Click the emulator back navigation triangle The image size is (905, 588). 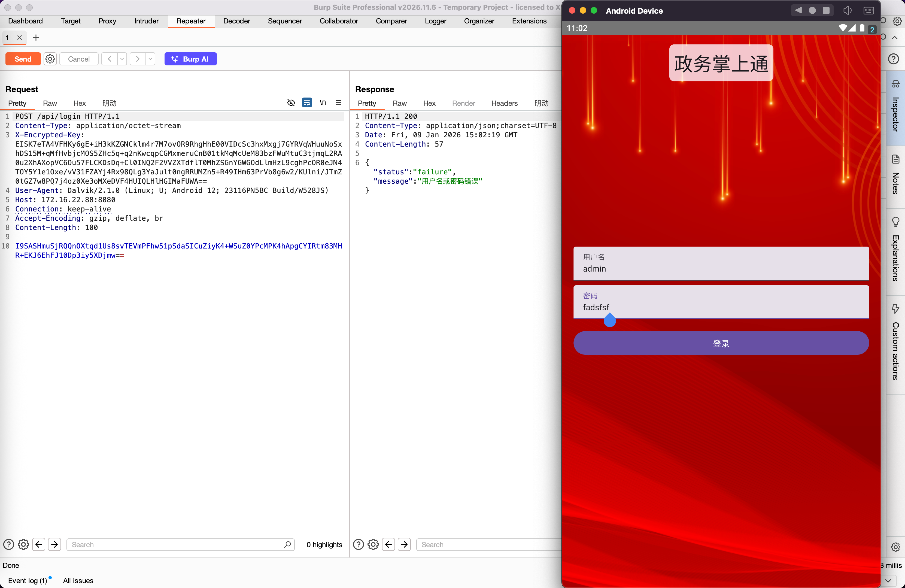point(798,10)
